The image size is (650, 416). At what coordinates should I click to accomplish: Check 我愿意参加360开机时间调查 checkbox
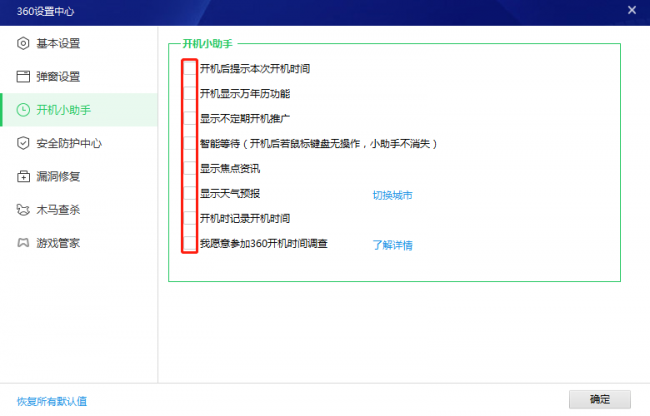click(x=189, y=243)
